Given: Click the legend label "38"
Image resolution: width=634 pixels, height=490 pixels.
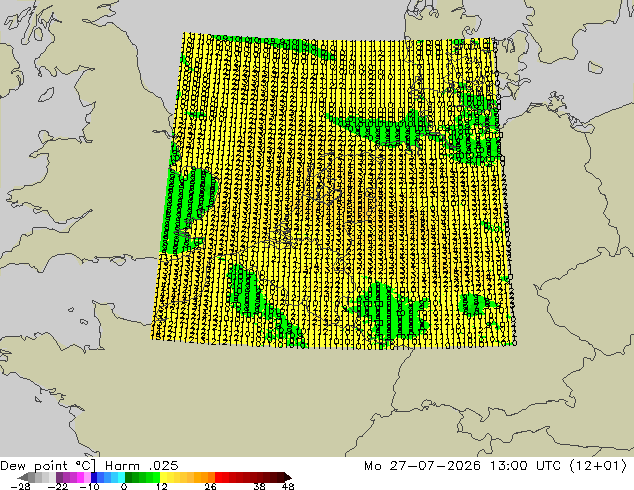Looking at the screenshot, I should point(260,486).
